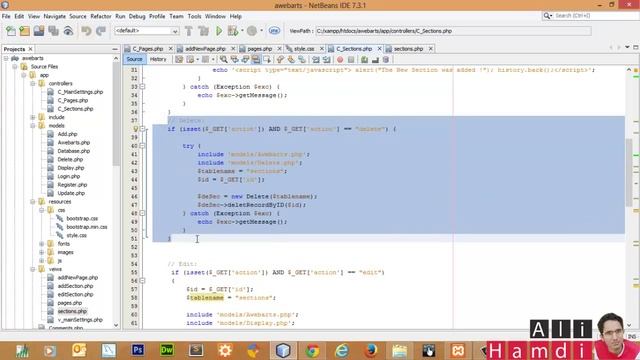Screen dimensions: 640x360
Task: Click the lightbulb hint on line 38
Action: [x=136, y=129]
